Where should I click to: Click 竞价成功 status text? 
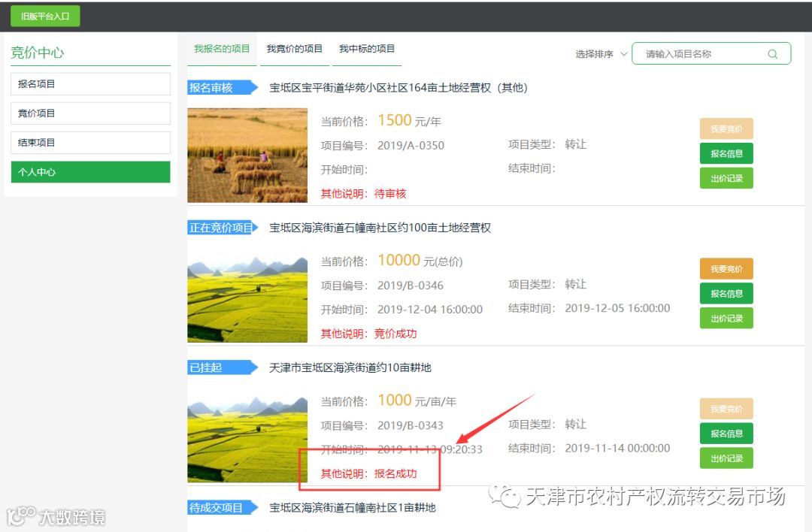coord(395,334)
